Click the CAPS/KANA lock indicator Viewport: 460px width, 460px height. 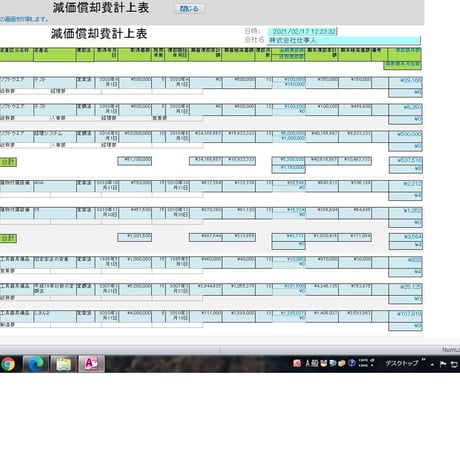tap(363, 363)
